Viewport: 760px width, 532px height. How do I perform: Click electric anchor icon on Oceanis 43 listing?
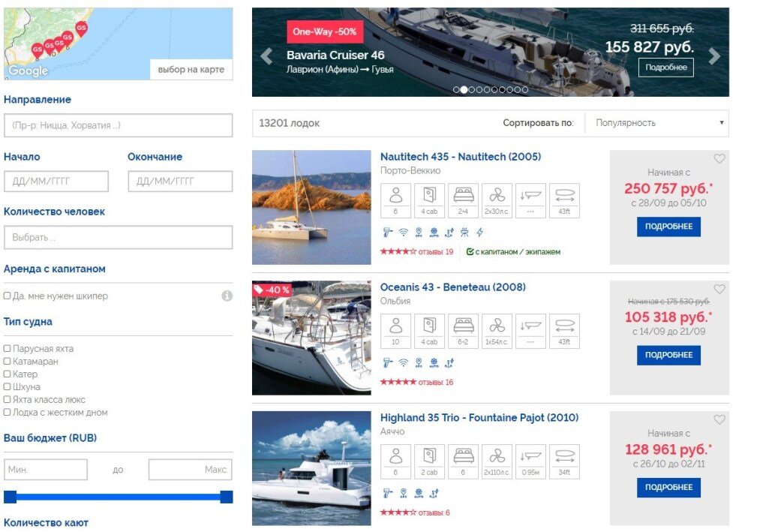[449, 362]
